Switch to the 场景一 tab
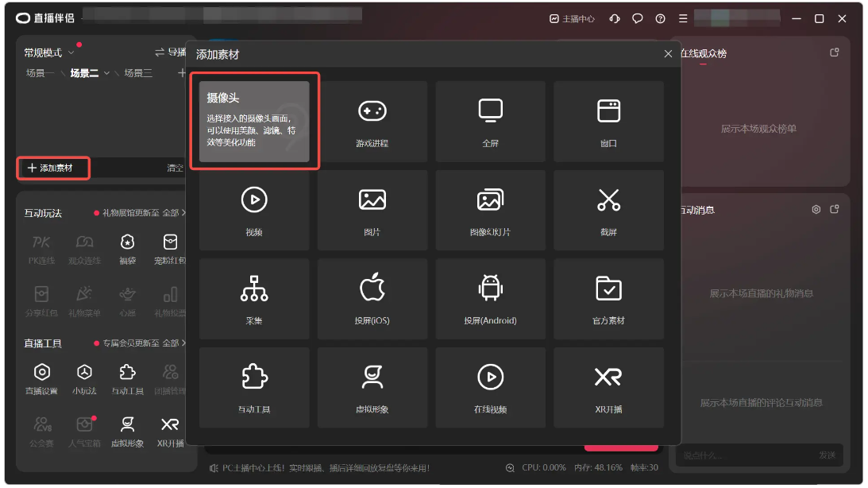The width and height of the screenshot is (868, 488). click(40, 73)
